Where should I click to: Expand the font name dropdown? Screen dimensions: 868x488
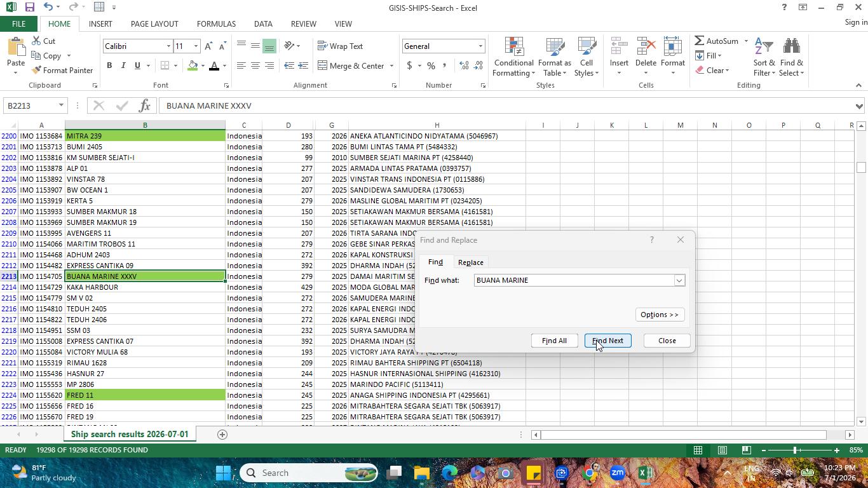[x=168, y=46]
